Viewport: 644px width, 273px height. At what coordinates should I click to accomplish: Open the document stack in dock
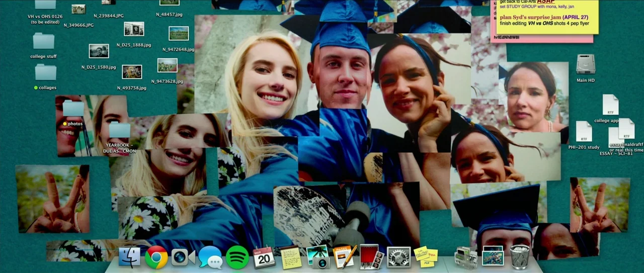pos(465,258)
